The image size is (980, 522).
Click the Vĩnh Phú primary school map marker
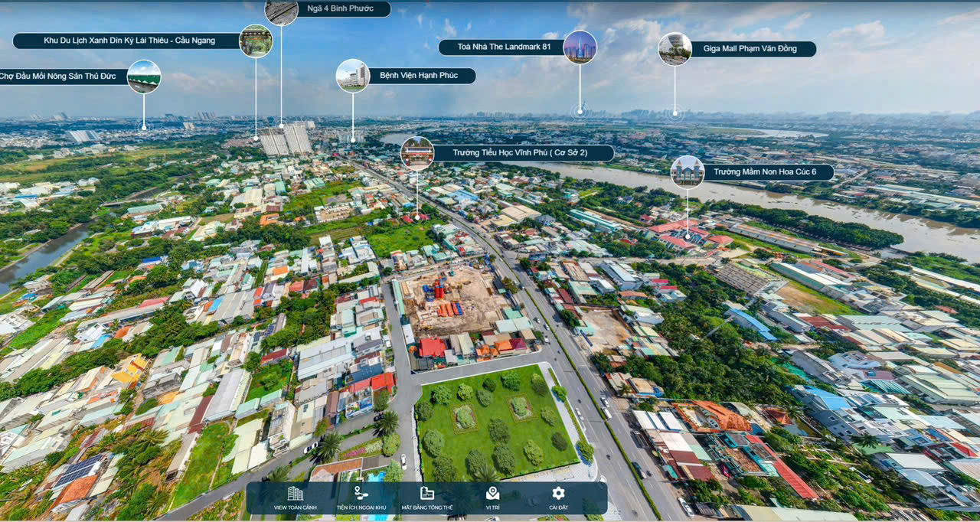point(417,217)
